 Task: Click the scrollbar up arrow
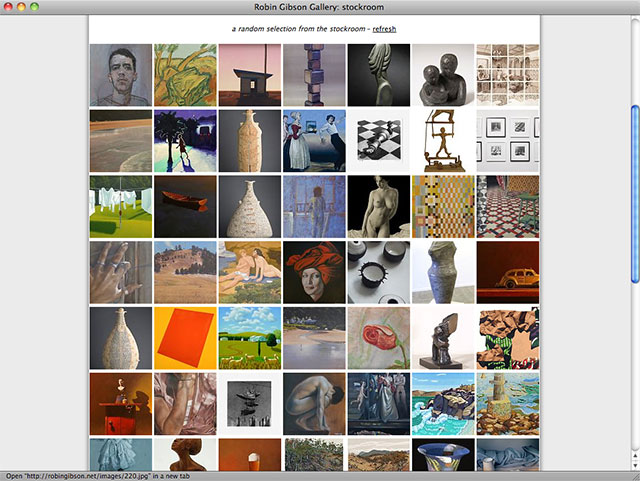(635, 455)
